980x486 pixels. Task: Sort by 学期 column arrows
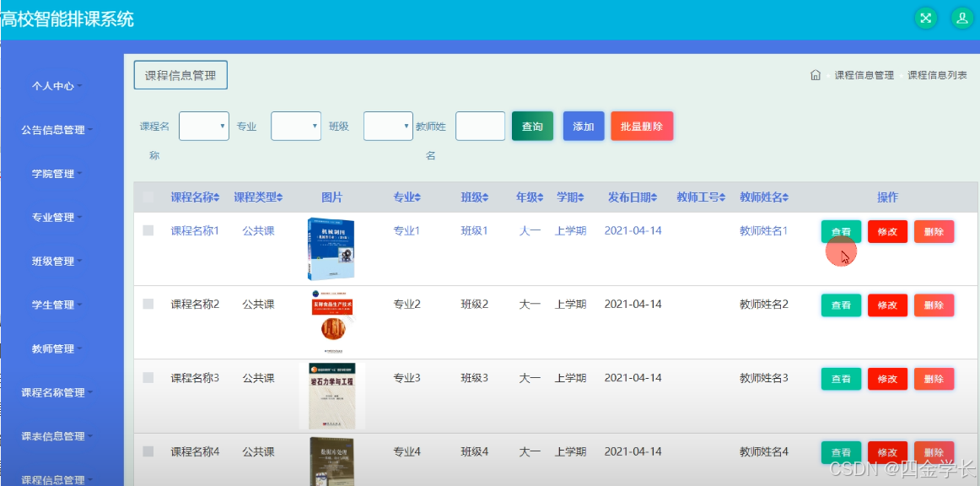point(580,197)
